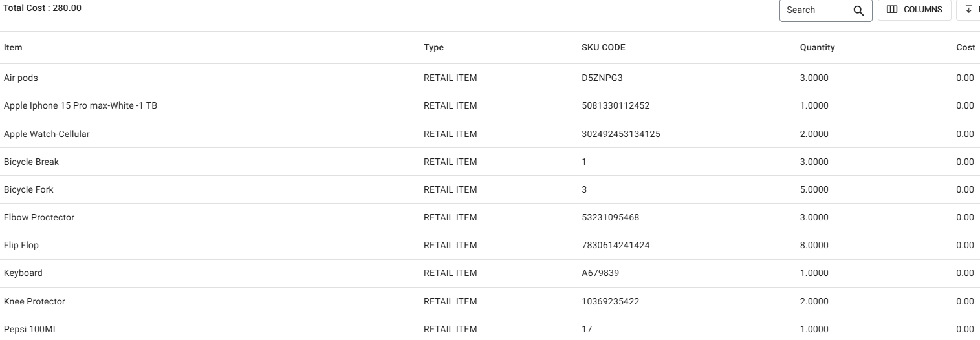Sort by the Type column header
The height and width of the screenshot is (340, 980).
coord(433,47)
